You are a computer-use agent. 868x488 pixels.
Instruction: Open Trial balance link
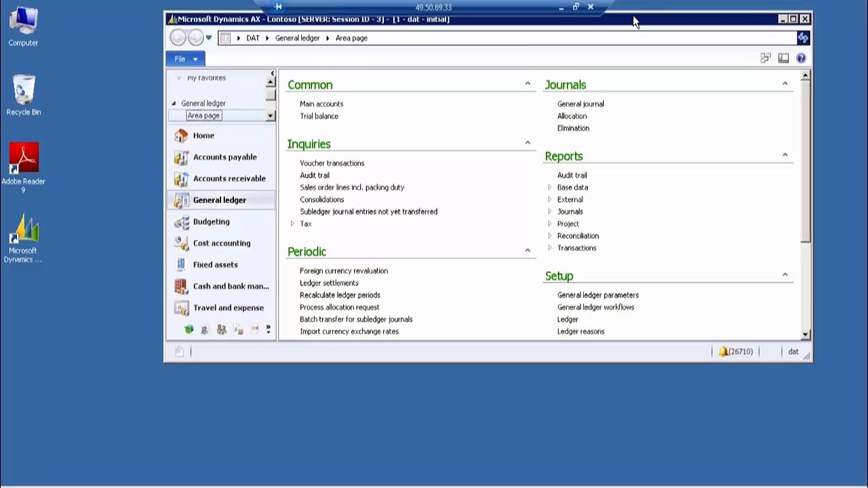click(319, 116)
